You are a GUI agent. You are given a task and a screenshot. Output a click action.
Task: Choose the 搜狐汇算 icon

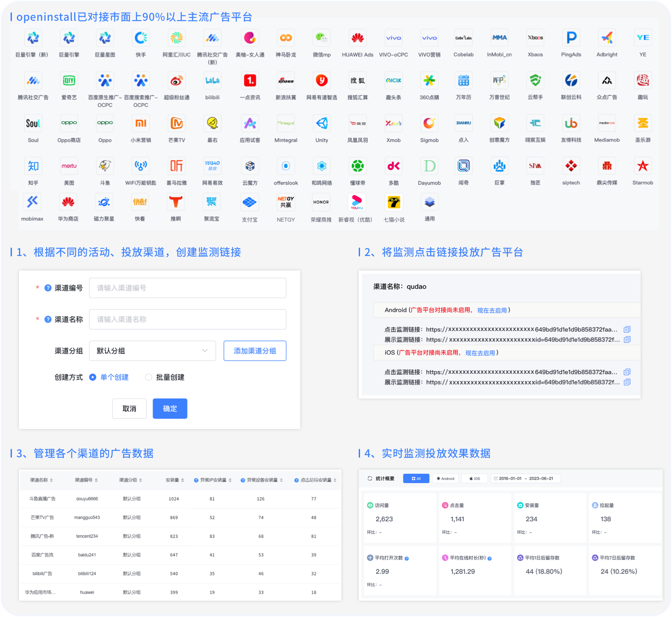pyautogui.click(x=357, y=81)
